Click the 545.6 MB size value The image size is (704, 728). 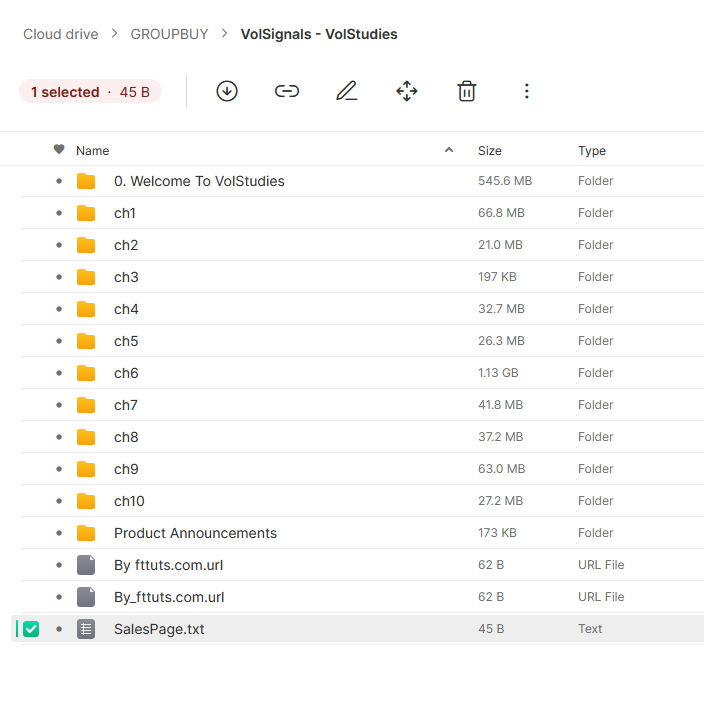tap(505, 181)
